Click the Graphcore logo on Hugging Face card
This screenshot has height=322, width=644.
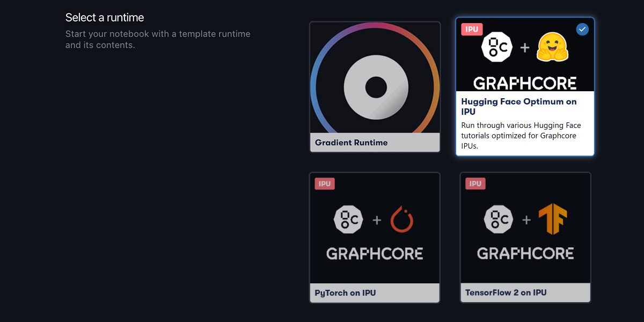tap(525, 83)
